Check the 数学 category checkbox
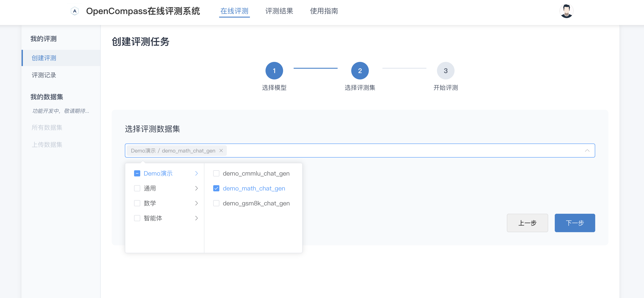This screenshot has height=298, width=644. point(137,203)
